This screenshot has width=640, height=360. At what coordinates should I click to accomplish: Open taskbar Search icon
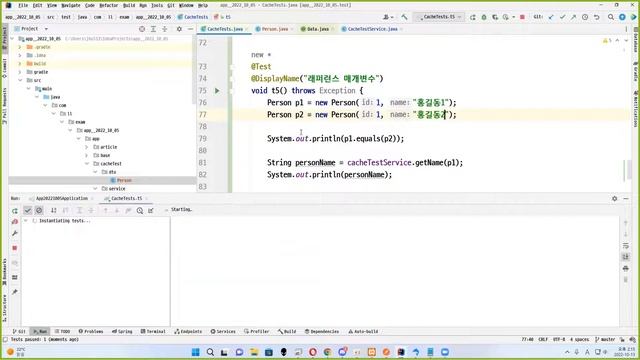pos(210,352)
